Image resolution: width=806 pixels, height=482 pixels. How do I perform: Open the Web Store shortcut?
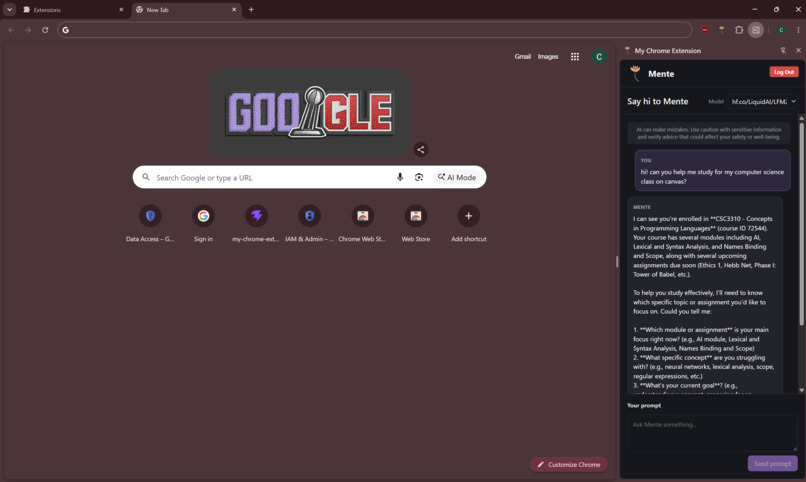point(415,224)
